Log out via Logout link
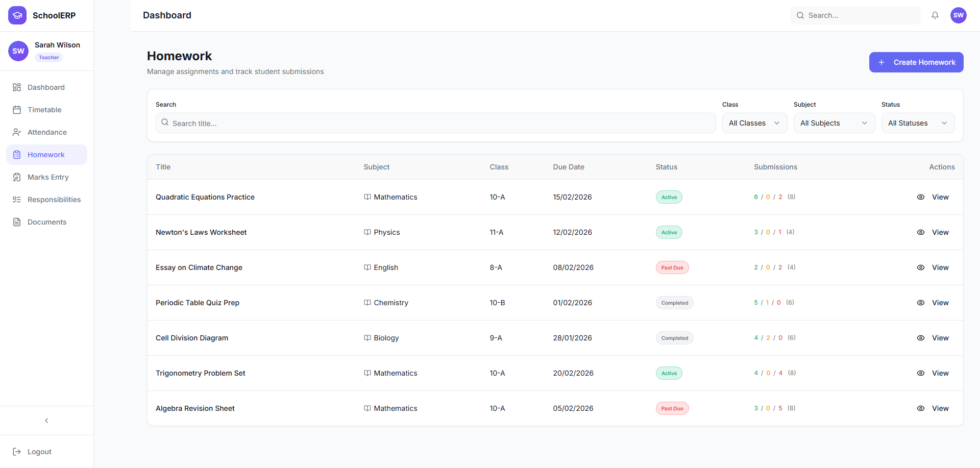This screenshot has width=980, height=468. point(46,452)
